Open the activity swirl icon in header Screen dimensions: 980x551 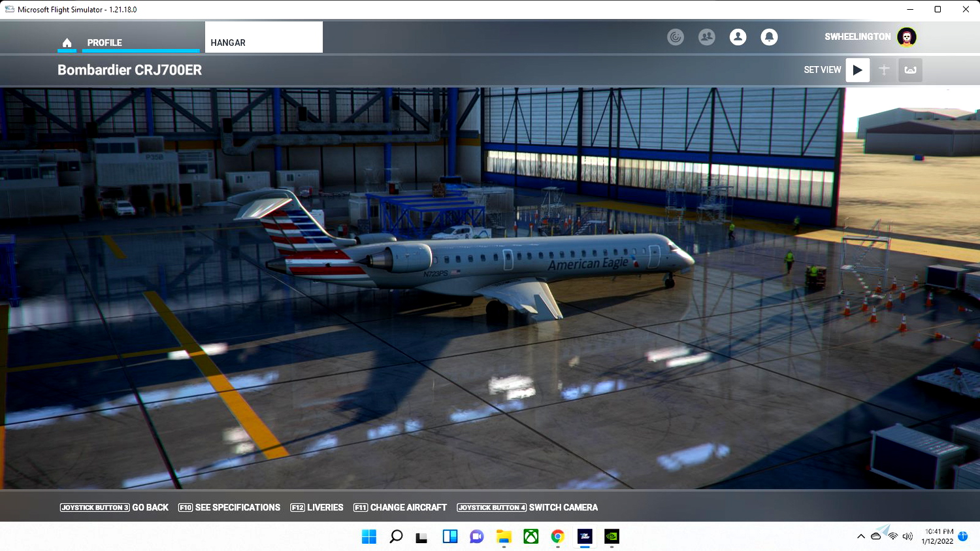coord(676,37)
